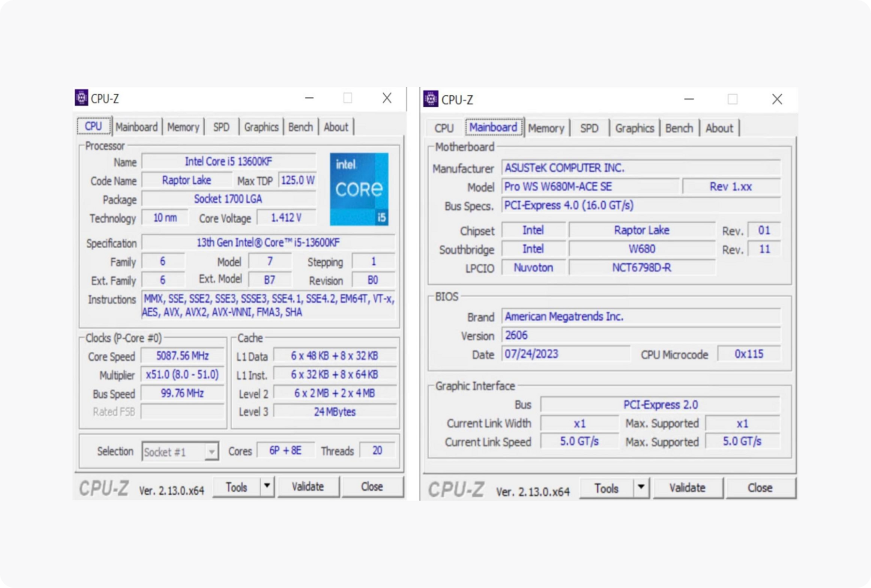Open the Memory tab in left window
Image resolution: width=871 pixels, height=588 pixels.
point(183,127)
